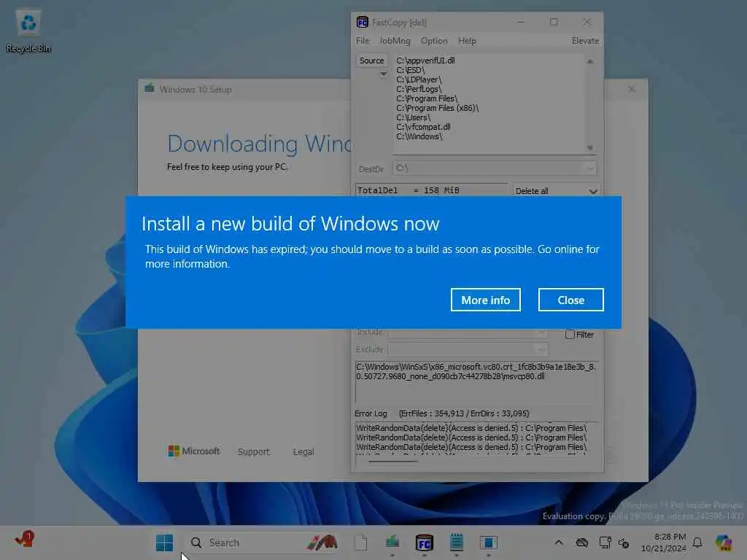
Task: Click the FastCopy Source button
Action: (371, 61)
